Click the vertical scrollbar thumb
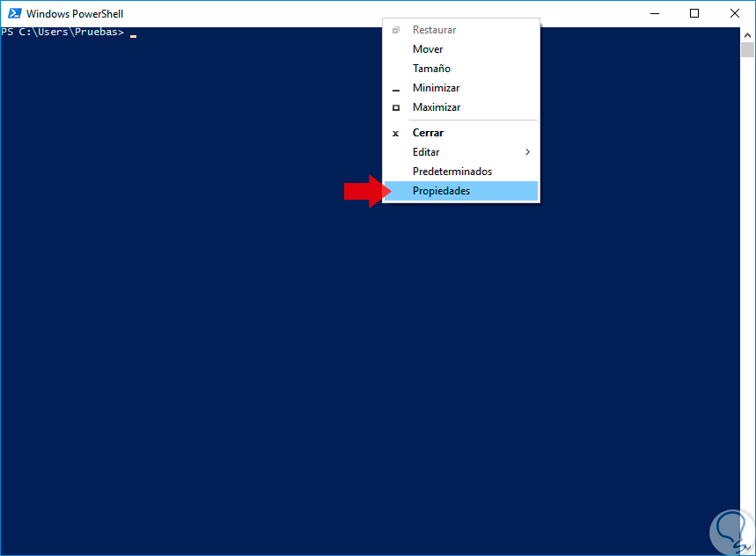This screenshot has width=756, height=556. (747, 49)
